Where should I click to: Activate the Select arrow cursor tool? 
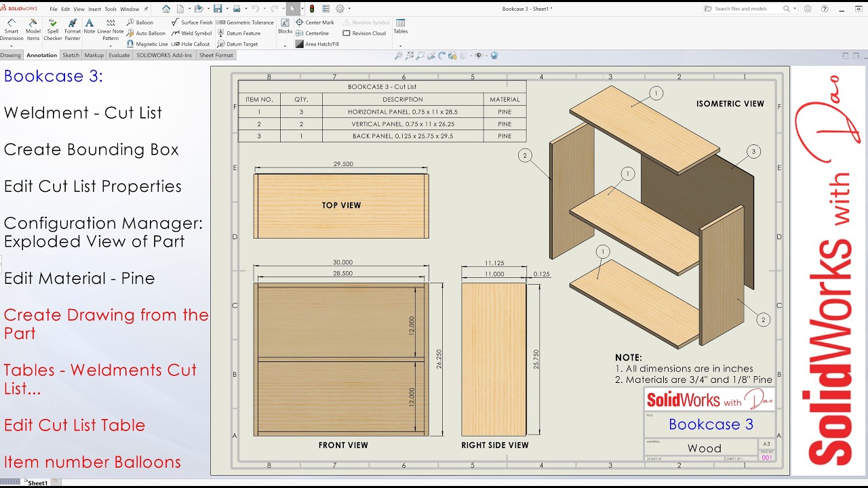coord(292,9)
